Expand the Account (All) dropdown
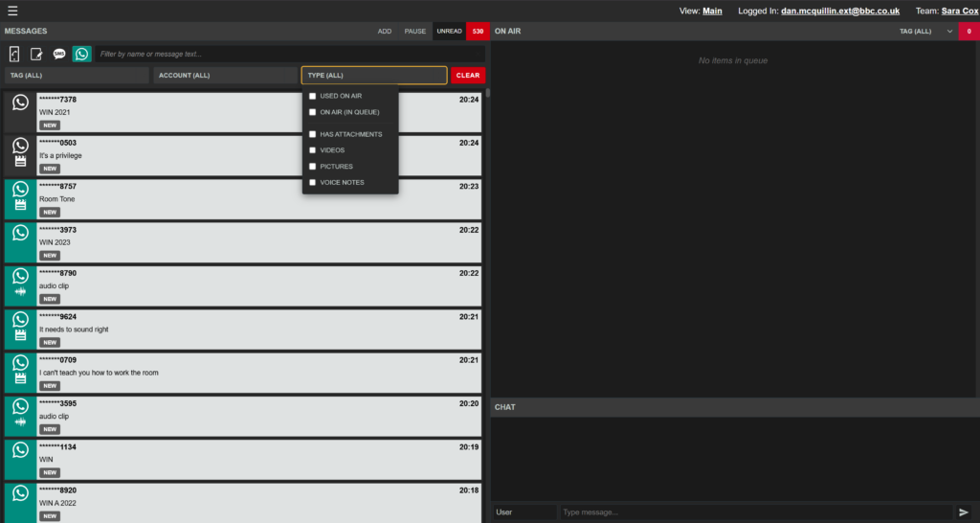 pos(225,75)
